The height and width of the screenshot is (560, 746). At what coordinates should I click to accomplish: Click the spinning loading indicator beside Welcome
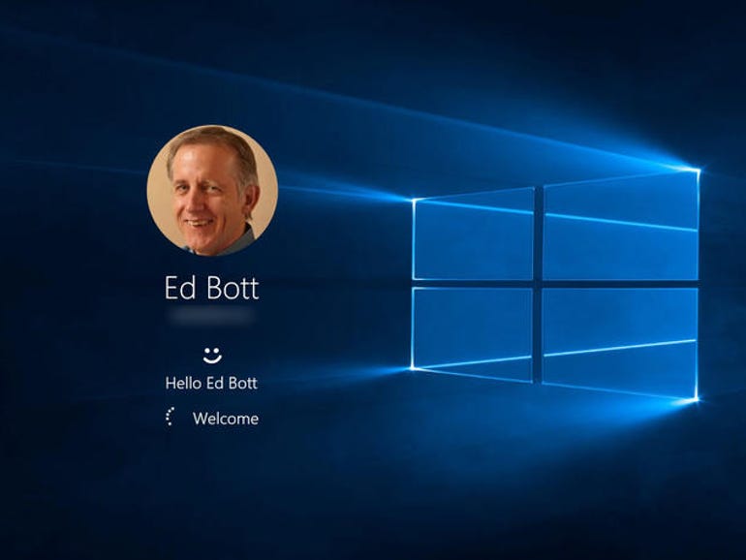(x=171, y=417)
